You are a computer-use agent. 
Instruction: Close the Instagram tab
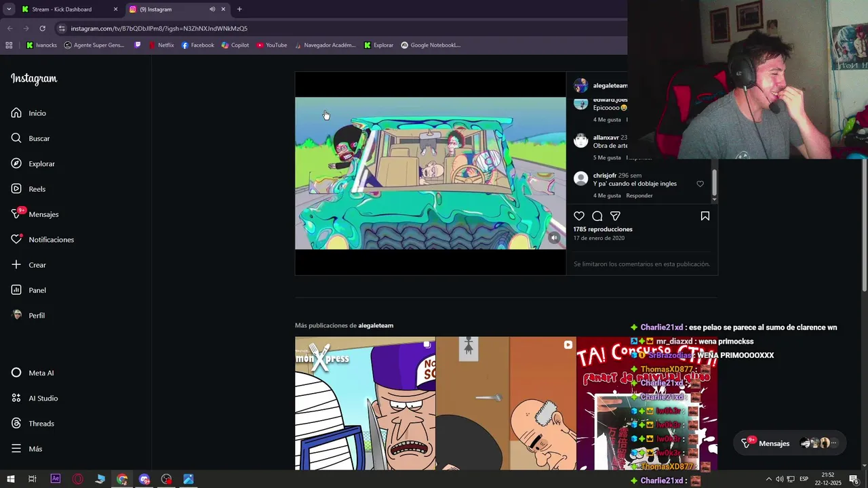223,9
